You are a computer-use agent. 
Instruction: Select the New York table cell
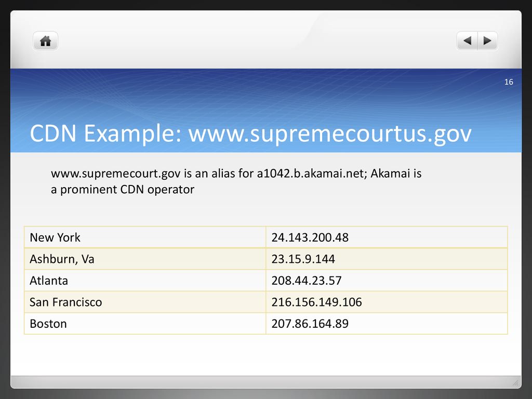[x=145, y=237]
